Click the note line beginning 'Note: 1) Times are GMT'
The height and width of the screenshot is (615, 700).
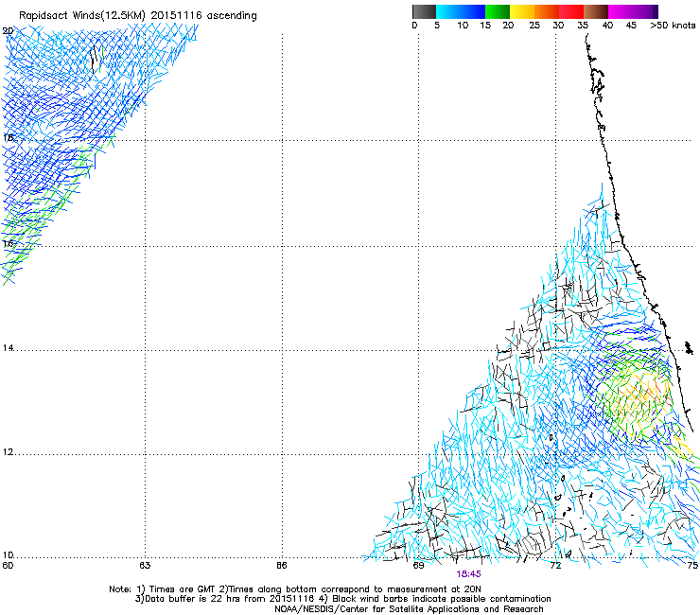tap(294, 589)
